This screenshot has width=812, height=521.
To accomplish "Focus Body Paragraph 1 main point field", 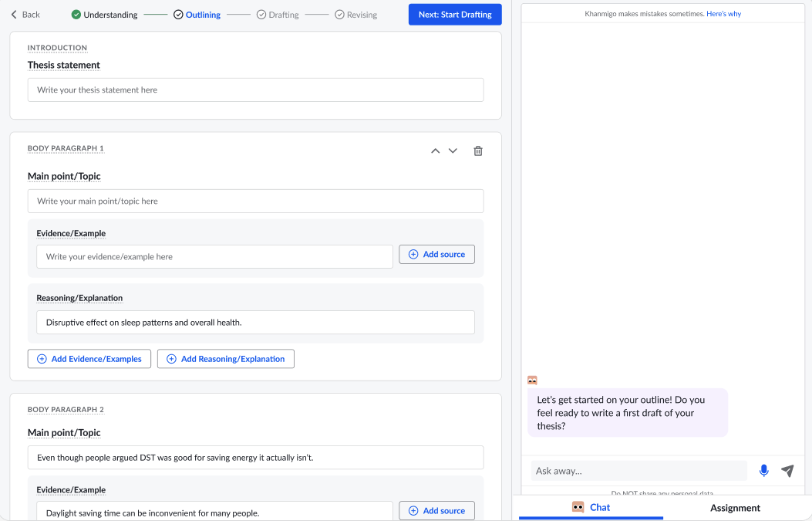I will (x=255, y=201).
